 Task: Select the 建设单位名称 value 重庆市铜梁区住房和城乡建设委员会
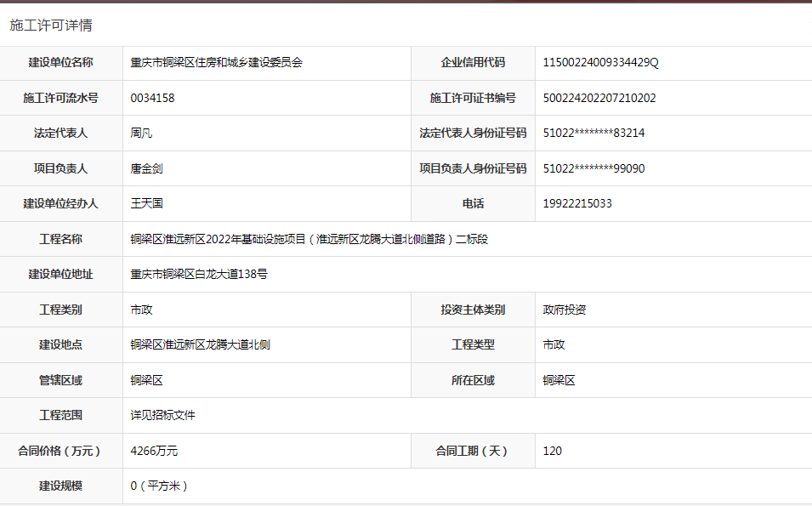pyautogui.click(x=216, y=62)
